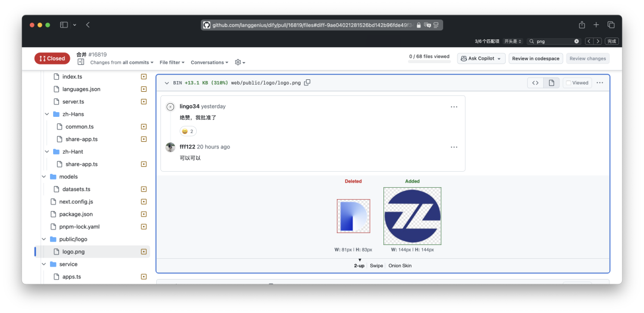
Task: Open the Safari sidebar options chevron
Action: click(75, 25)
